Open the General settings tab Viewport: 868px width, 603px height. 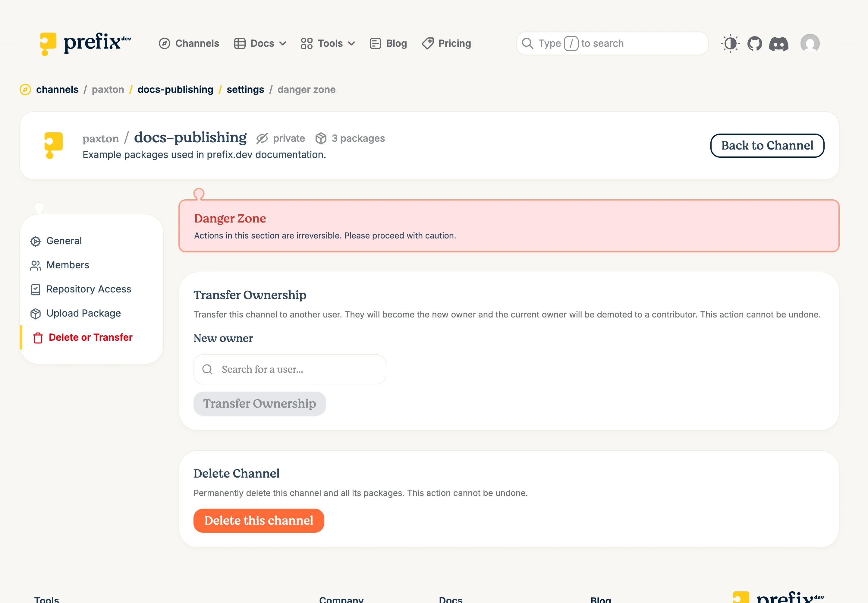[91, 241]
